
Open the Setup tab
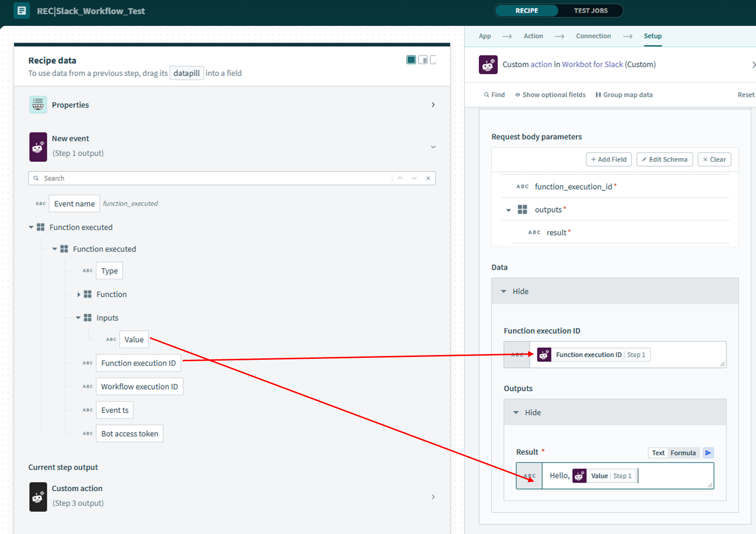(x=652, y=36)
